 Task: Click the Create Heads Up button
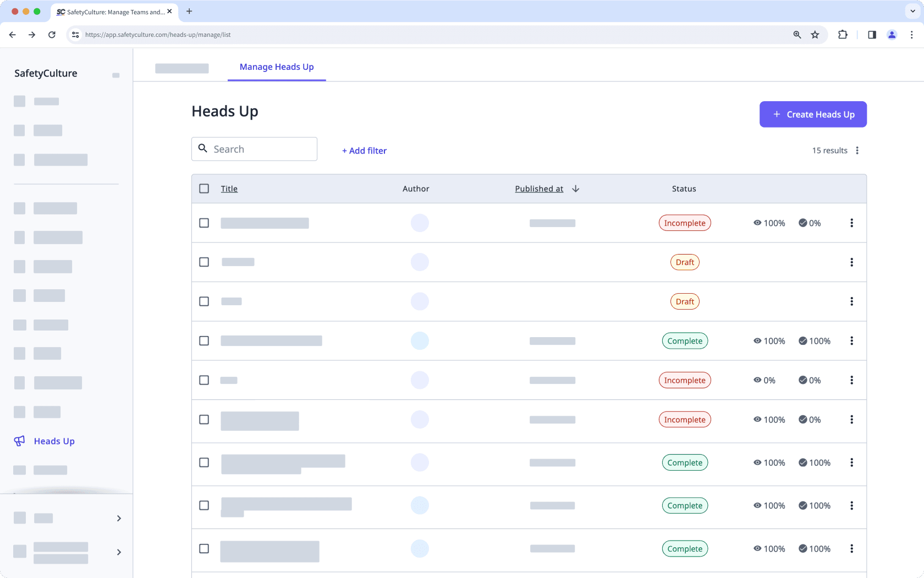(x=813, y=114)
